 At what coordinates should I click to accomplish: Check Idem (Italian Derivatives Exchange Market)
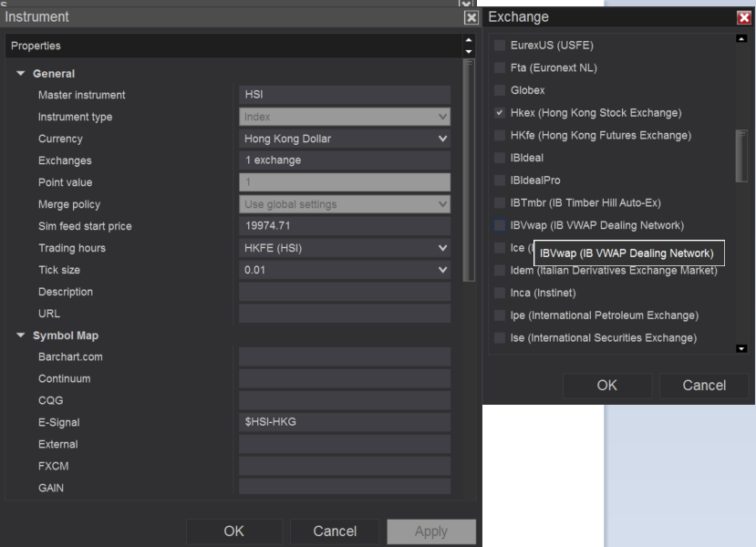tap(500, 271)
